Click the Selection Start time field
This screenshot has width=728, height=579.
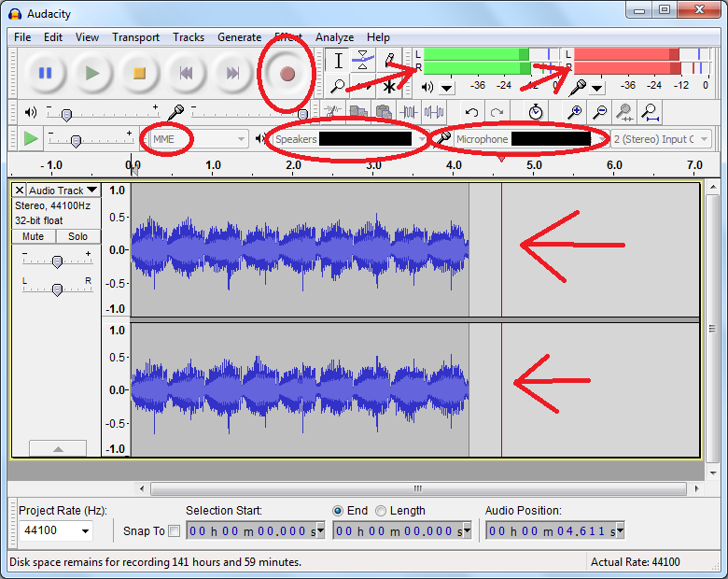pos(252,530)
